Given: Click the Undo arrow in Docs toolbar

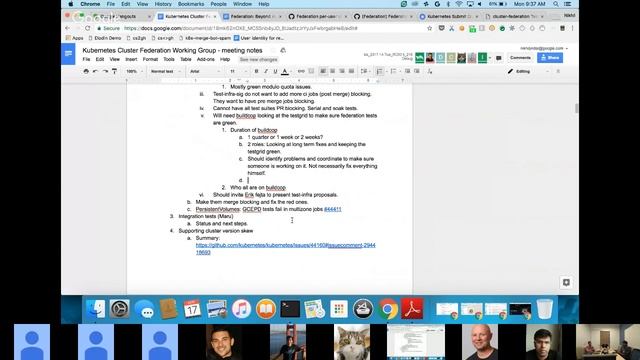Looking at the screenshot, I should (x=96, y=71).
